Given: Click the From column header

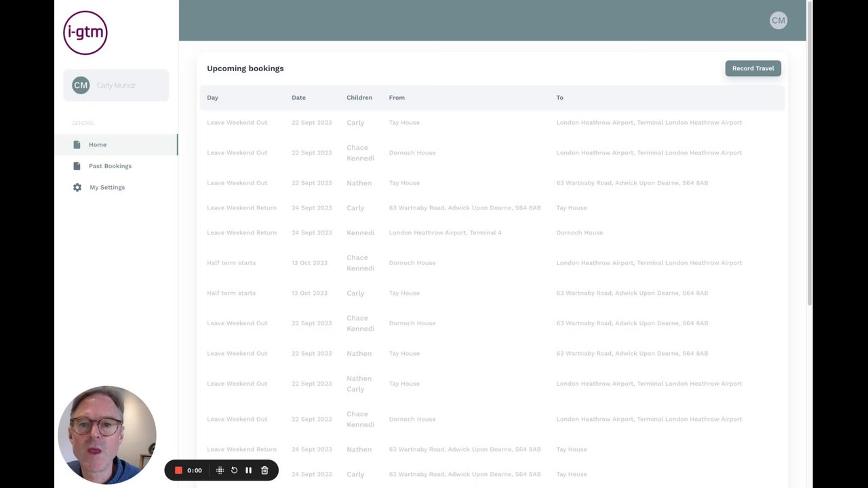Looking at the screenshot, I should [x=397, y=98].
